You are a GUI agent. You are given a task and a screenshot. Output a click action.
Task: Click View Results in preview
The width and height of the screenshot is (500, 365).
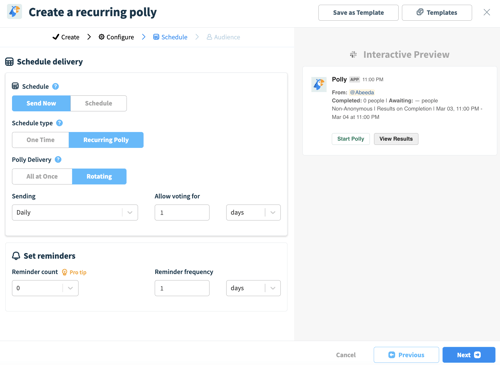[x=396, y=139]
